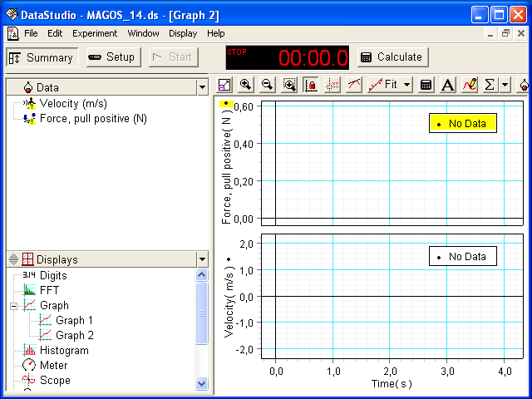Screen dimensions: 532x399
Task: Minimize the inner Graph 2 document window
Action: pyautogui.click(x=490, y=33)
